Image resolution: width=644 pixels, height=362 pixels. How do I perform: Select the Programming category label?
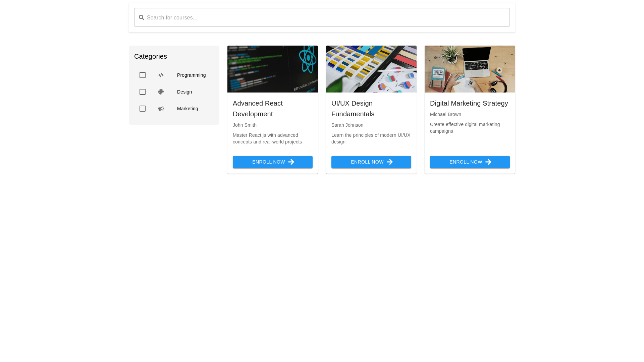pyautogui.click(x=191, y=75)
